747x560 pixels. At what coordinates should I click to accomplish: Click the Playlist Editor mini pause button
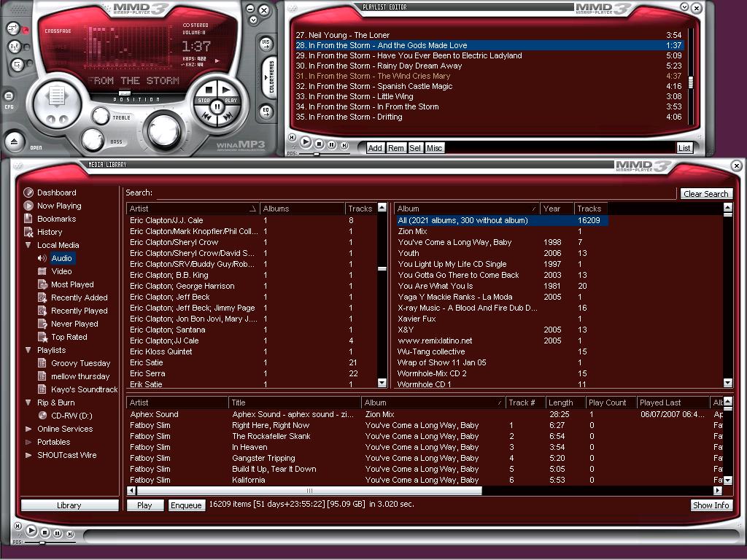pos(332,145)
